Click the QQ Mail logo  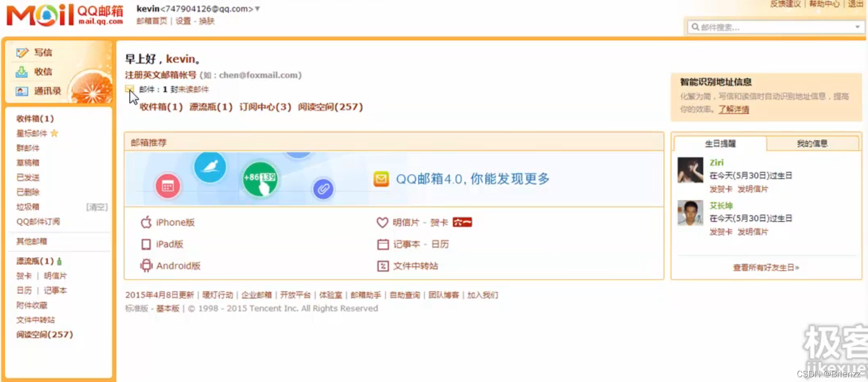click(65, 15)
